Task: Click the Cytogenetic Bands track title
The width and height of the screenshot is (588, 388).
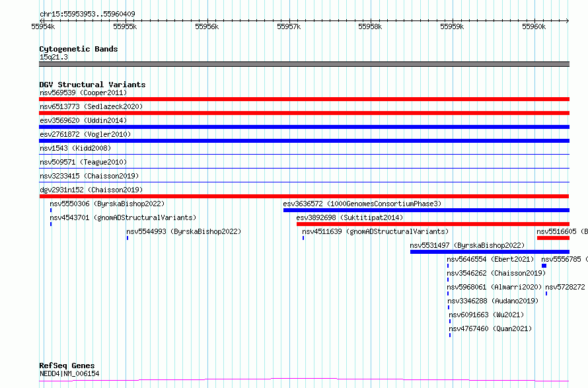Action: 79,49
